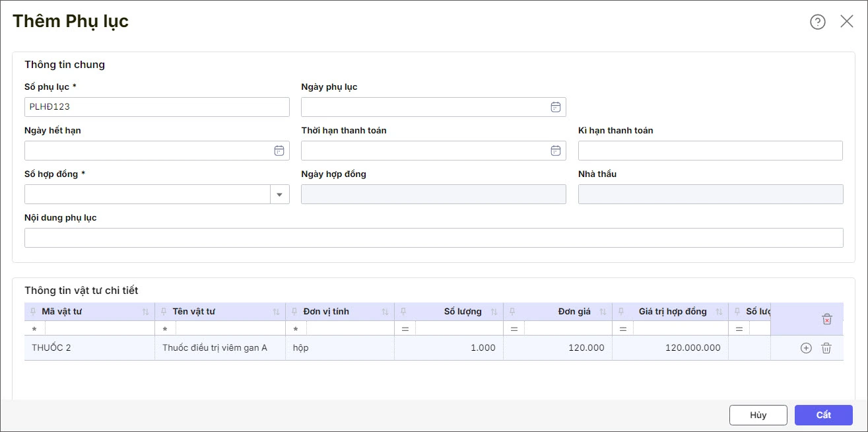Click the Nội dung phụ lục field
Viewport: 868px width, 432px height.
[433, 238]
